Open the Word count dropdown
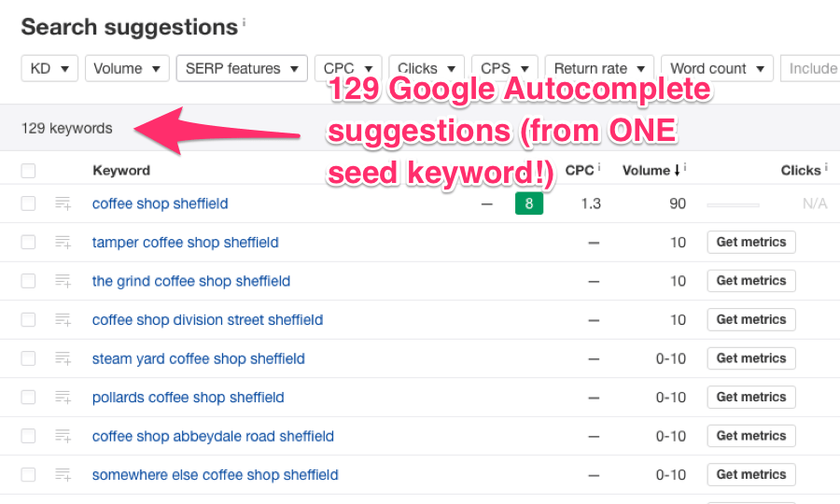 point(717,68)
